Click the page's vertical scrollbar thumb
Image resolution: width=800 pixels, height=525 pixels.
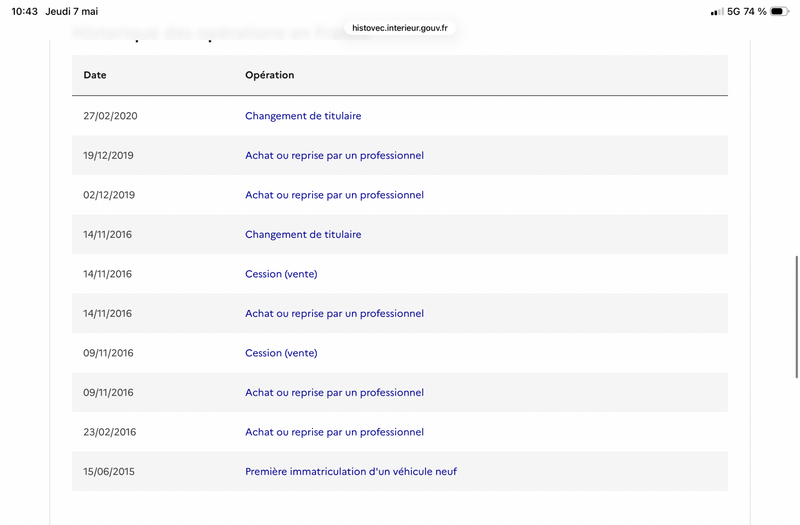coord(796,317)
